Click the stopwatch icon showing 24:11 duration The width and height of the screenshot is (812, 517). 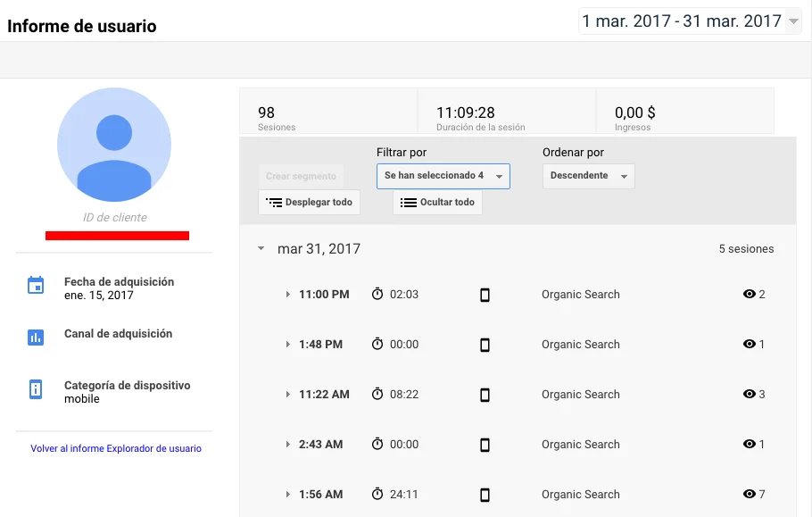coord(377,495)
